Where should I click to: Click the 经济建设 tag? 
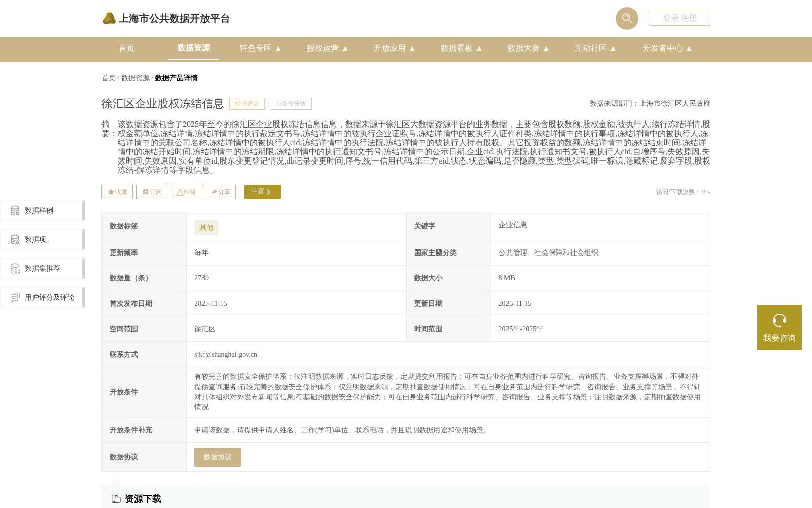(247, 104)
